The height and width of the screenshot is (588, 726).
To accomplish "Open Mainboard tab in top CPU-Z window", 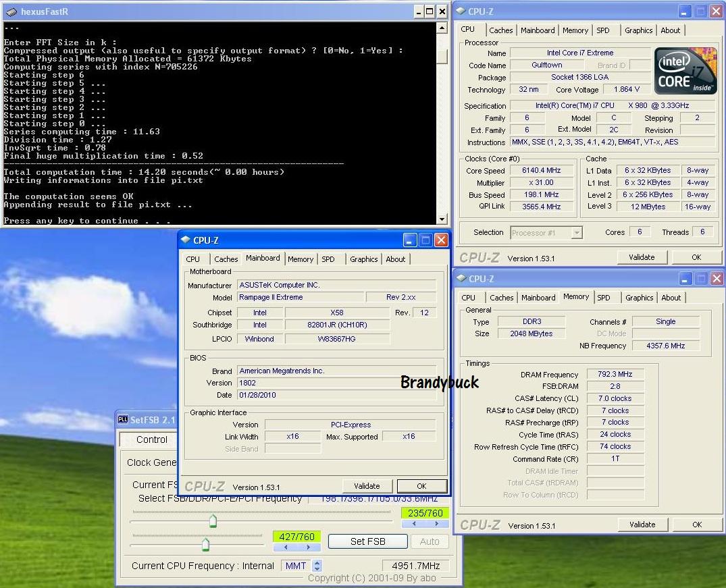I will coord(538,30).
